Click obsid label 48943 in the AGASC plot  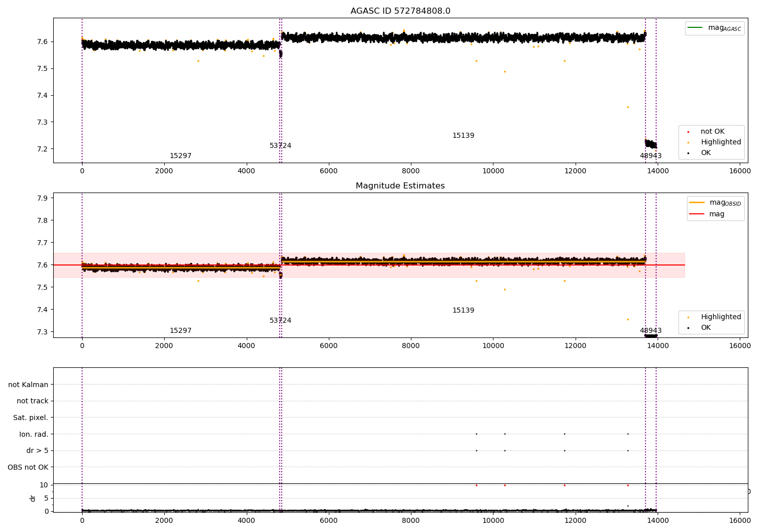click(x=651, y=156)
